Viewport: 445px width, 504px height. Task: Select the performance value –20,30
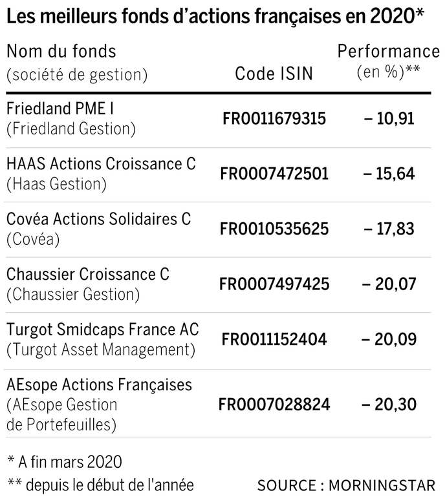pyautogui.click(x=389, y=404)
